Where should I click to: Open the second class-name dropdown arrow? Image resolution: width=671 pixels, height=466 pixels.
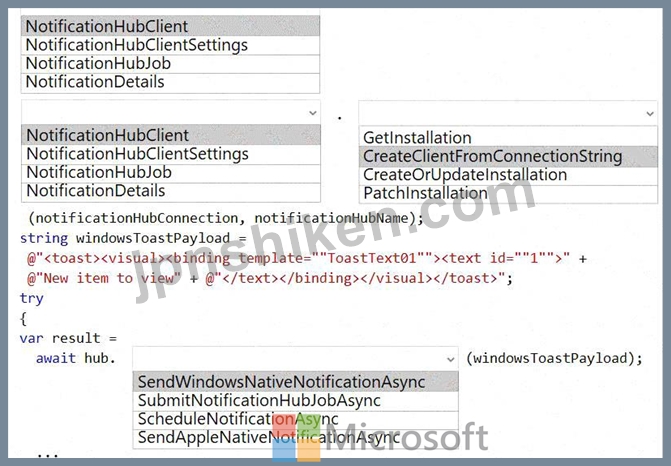pos(313,113)
